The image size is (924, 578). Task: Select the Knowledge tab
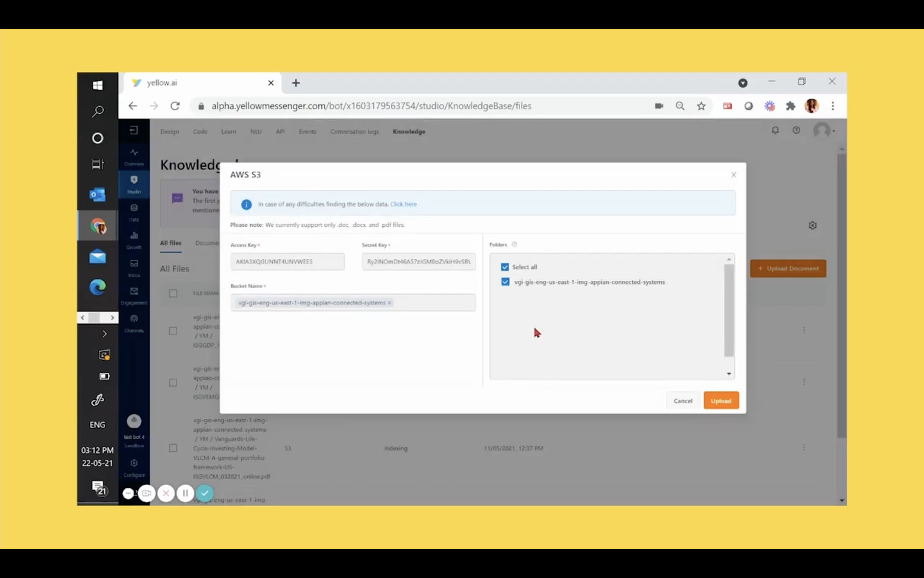[409, 132]
